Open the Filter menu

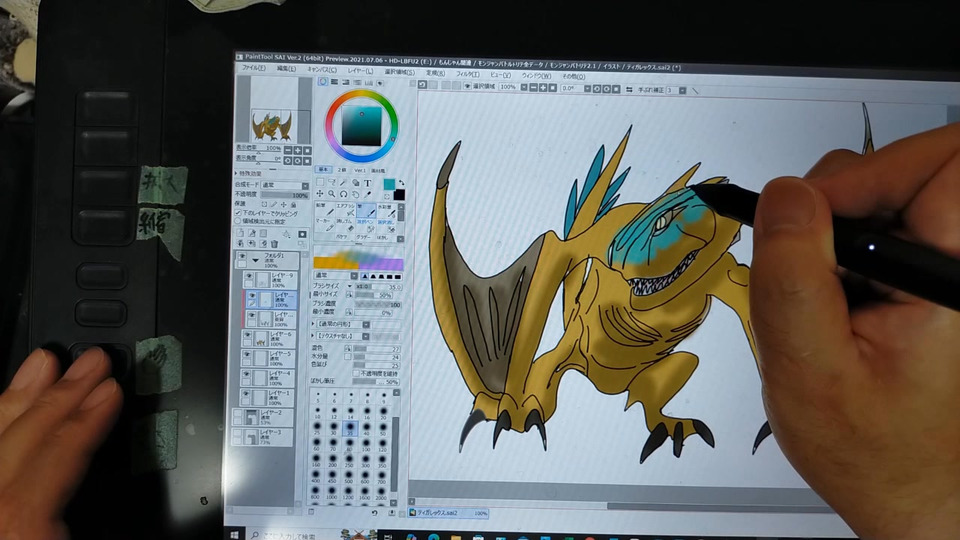coord(468,73)
